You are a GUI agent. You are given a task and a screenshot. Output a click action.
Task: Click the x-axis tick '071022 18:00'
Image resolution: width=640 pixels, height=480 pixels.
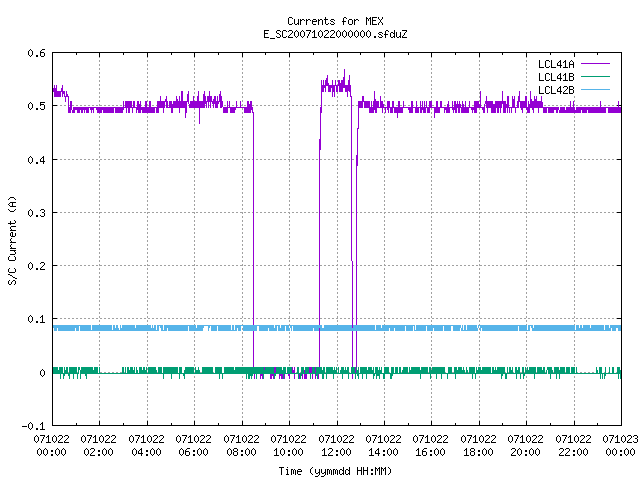[x=478, y=445]
